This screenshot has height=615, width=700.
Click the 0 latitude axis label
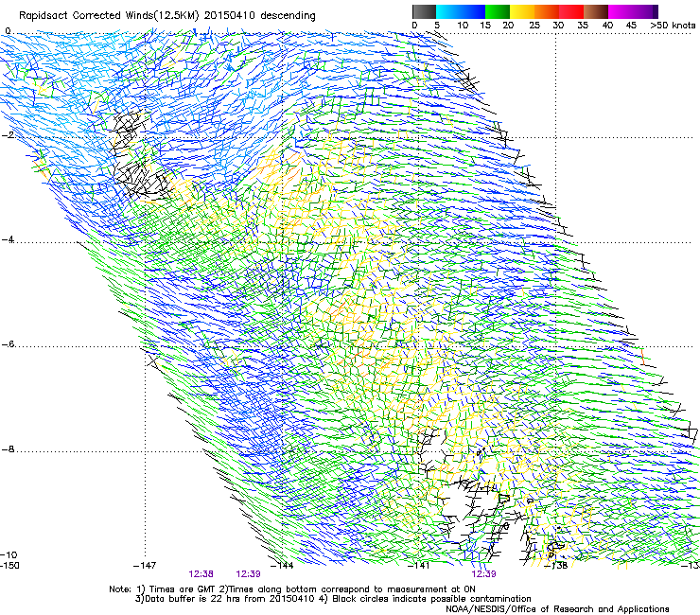coord(8,31)
